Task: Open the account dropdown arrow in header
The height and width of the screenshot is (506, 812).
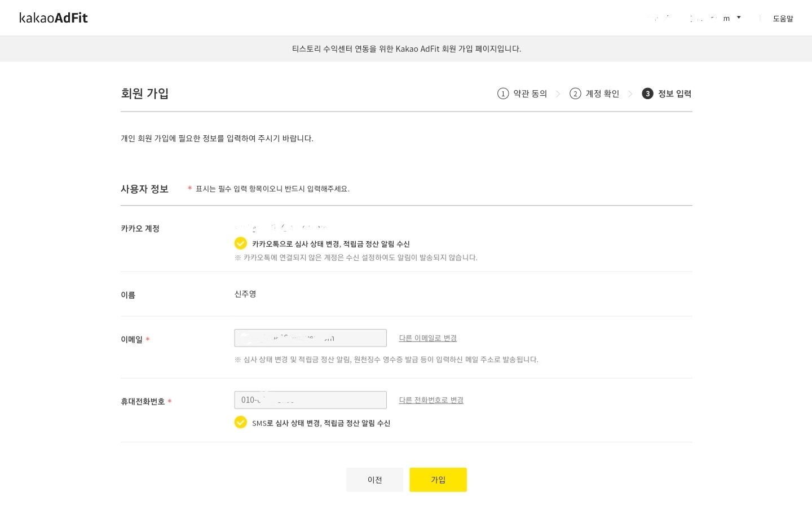Action: [739, 17]
